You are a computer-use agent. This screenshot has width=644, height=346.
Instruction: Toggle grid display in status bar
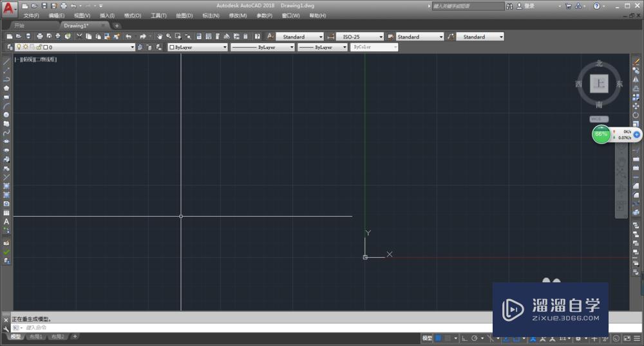click(x=438, y=338)
